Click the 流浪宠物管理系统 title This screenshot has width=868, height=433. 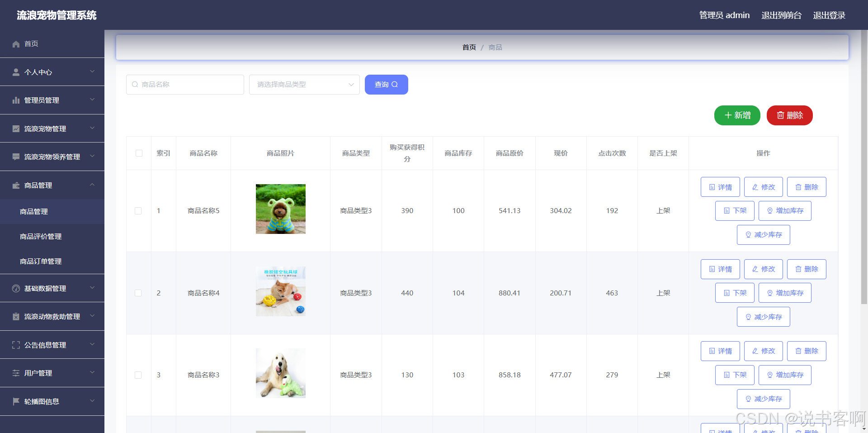tap(57, 15)
